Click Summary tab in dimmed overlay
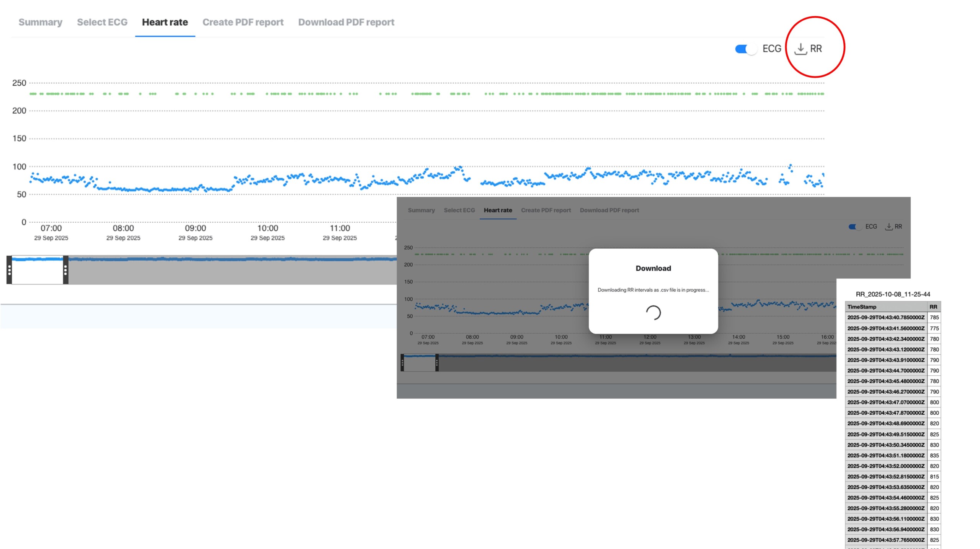 [421, 210]
